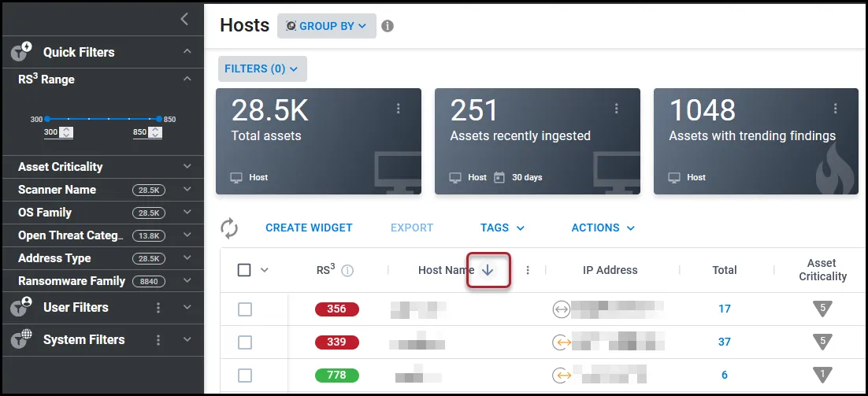
Task: Click address icon in the 356 row
Action: click(x=562, y=309)
